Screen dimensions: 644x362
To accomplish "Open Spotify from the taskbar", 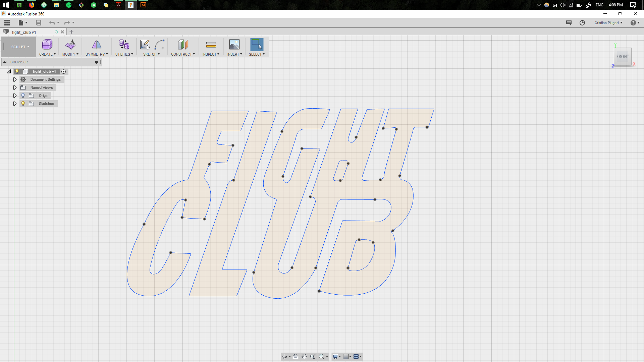I will (69, 5).
